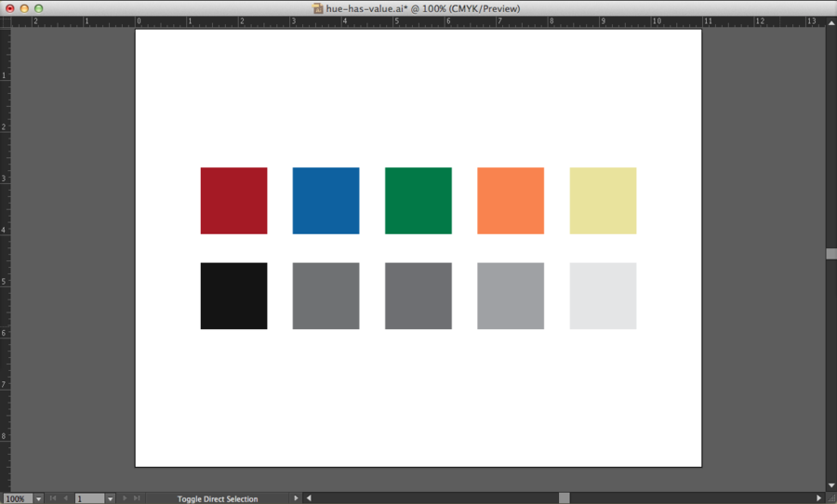Expand the status bar options arrow
The width and height of the screenshot is (837, 504).
pos(296,498)
